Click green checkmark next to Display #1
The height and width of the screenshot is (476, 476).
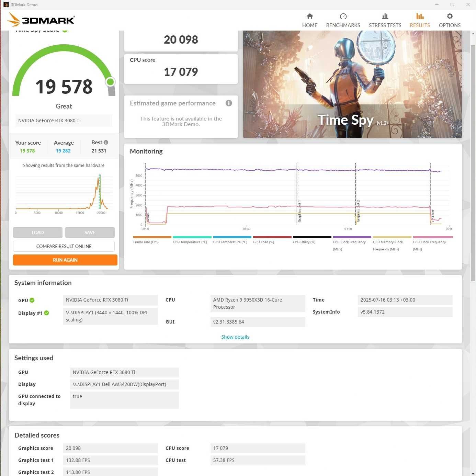click(x=46, y=313)
